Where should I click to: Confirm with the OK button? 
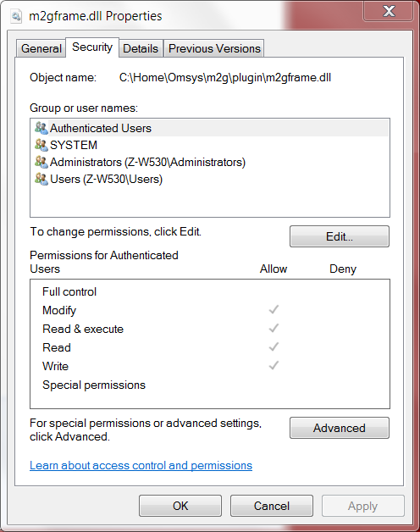(180, 506)
